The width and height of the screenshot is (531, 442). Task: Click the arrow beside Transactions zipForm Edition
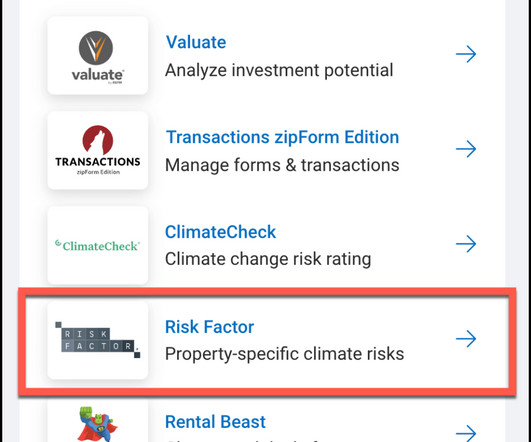[466, 149]
